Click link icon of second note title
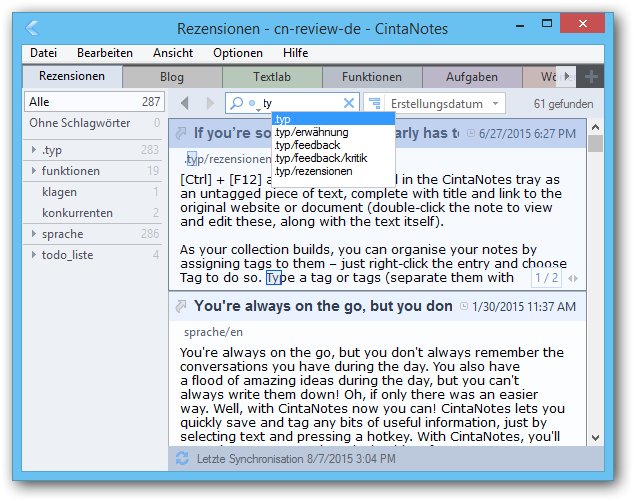The height and width of the screenshot is (501, 634). (181, 306)
